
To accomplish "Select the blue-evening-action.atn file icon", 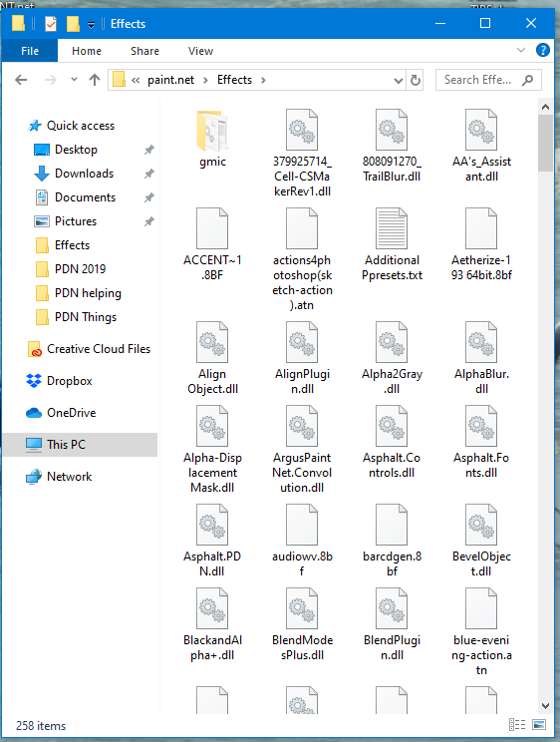I will tap(481, 608).
